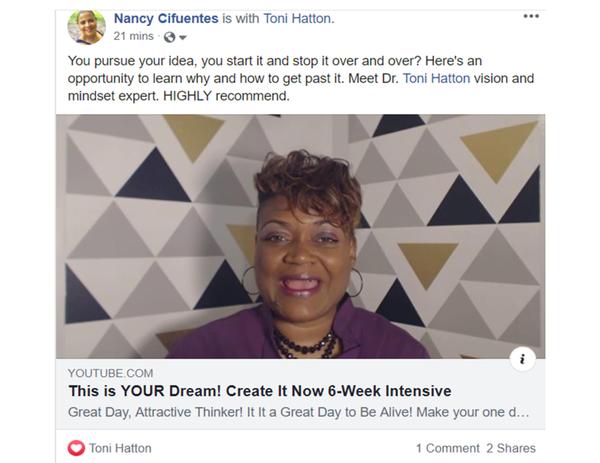
Task: Click the heart love reaction icon
Action: [76, 448]
